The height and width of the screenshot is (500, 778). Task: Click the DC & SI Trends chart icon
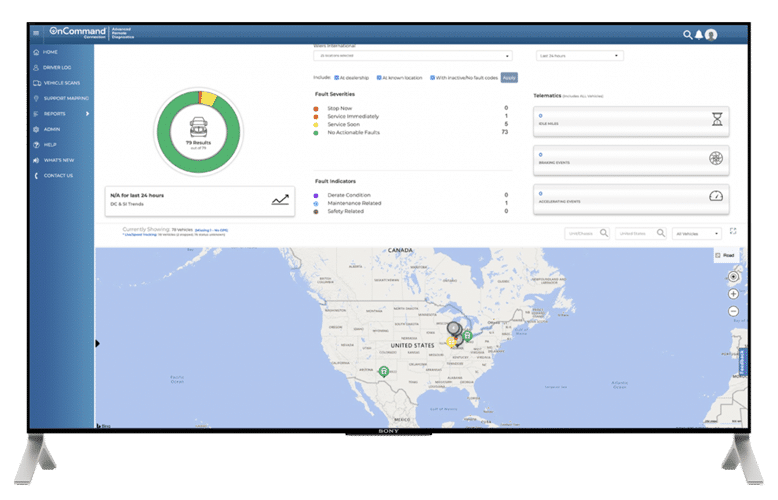tap(280, 200)
